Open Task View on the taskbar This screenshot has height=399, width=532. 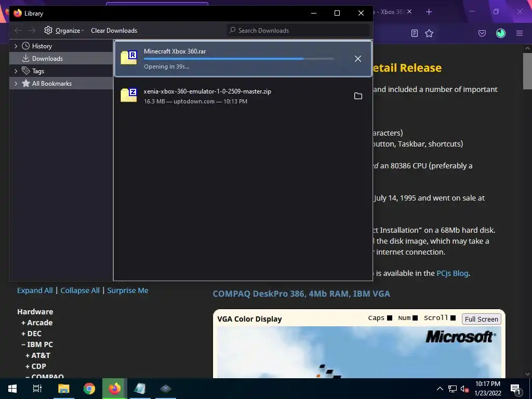click(x=37, y=389)
